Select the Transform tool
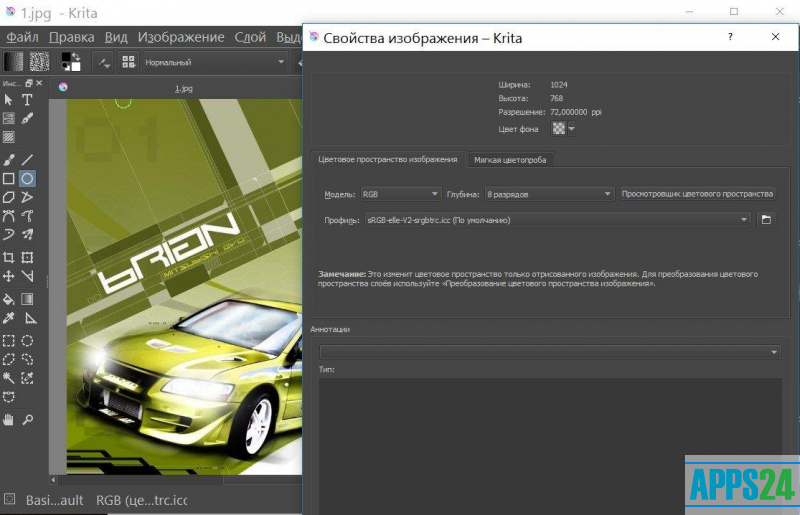The height and width of the screenshot is (515, 800). 27,257
